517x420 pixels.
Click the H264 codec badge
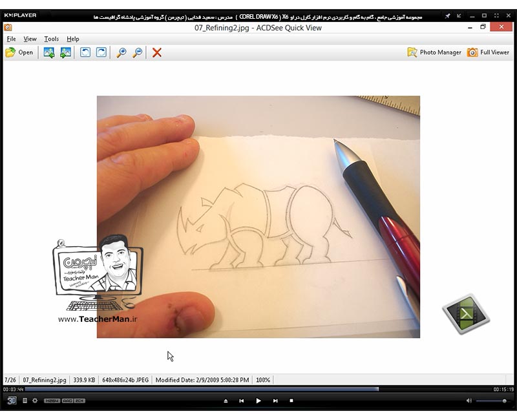pyautogui.click(x=52, y=401)
